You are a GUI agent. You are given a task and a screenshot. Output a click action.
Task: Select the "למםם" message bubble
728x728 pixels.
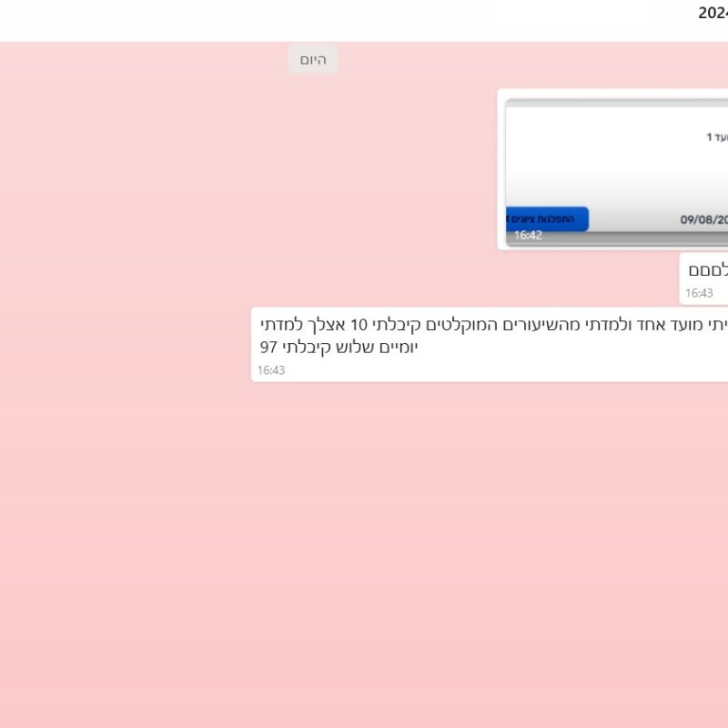point(706,270)
